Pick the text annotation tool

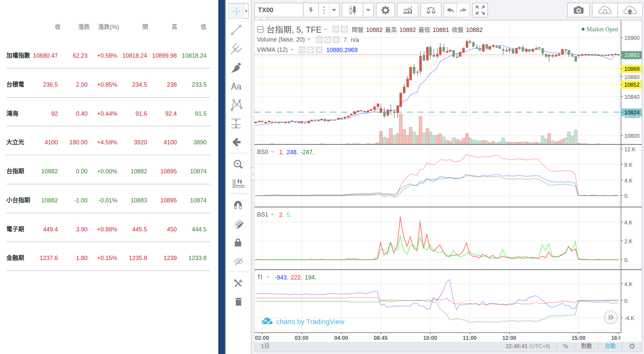pyautogui.click(x=236, y=86)
